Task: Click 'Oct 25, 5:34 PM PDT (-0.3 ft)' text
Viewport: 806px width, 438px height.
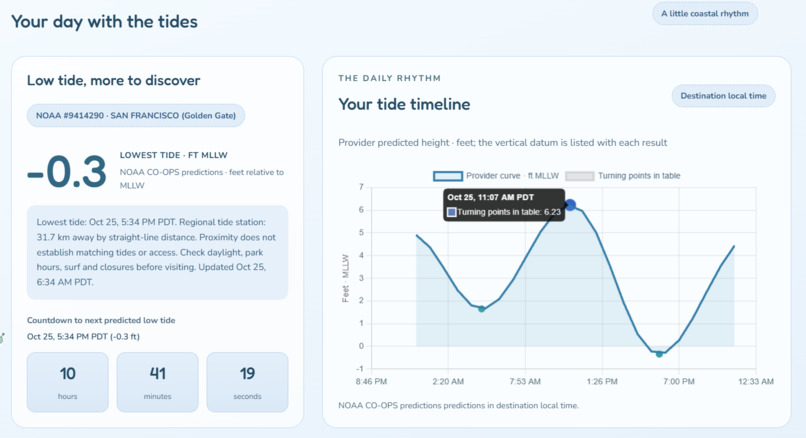Action: 83,337
